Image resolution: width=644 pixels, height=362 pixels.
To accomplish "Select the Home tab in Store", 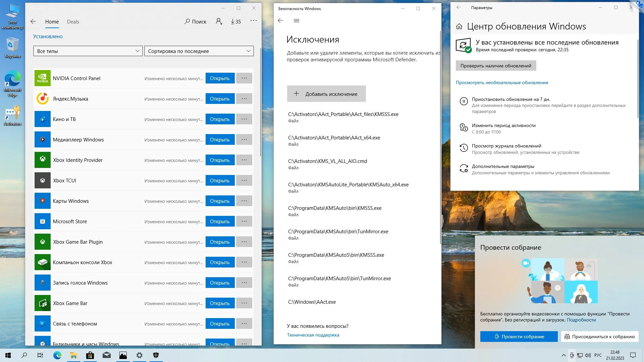I will [x=52, y=22].
